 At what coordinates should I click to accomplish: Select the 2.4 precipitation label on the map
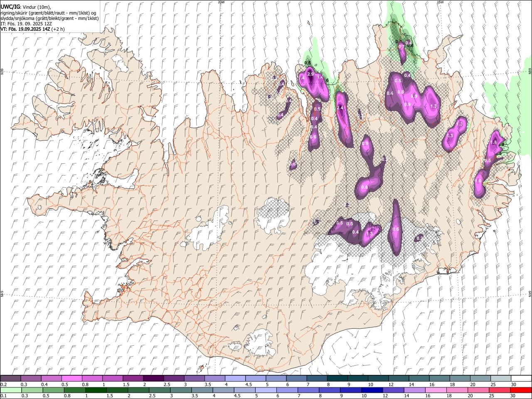pyautogui.click(x=340, y=108)
